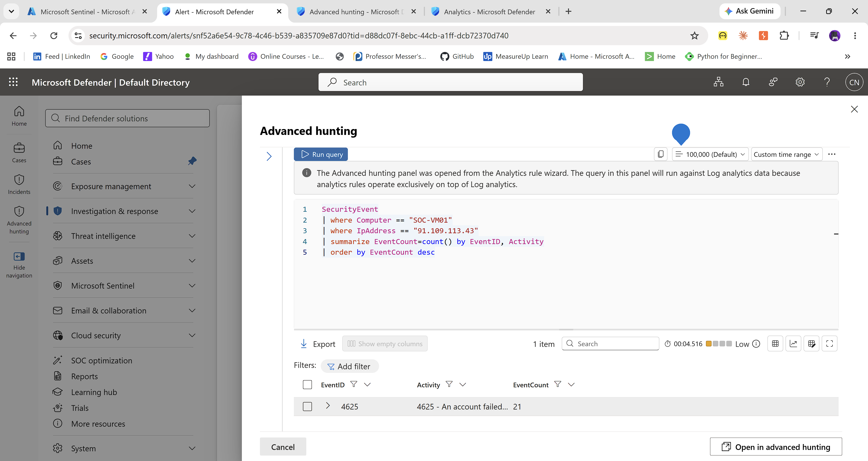Open the EventID column sort menu

pyautogui.click(x=367, y=384)
